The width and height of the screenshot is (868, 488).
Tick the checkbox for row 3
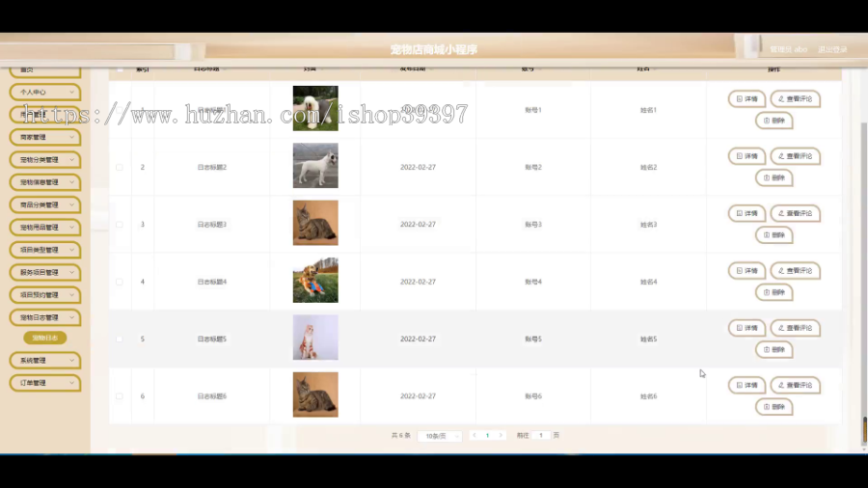(120, 225)
